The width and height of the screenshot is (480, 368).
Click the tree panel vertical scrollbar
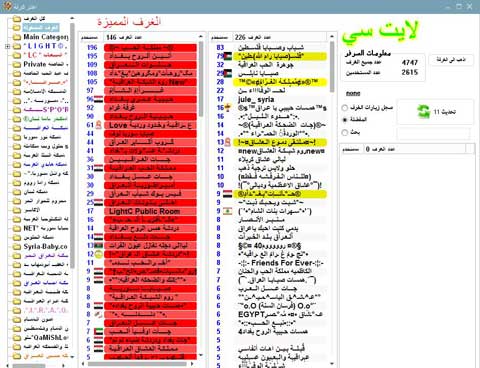click(72, 145)
